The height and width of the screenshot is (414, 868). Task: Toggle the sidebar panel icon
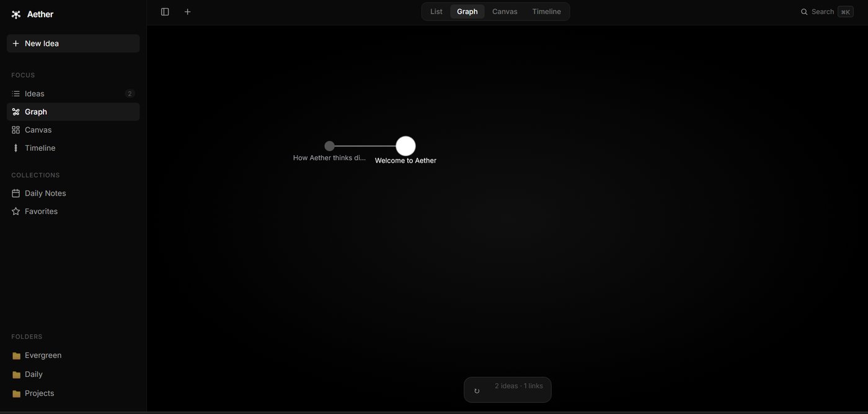point(165,12)
